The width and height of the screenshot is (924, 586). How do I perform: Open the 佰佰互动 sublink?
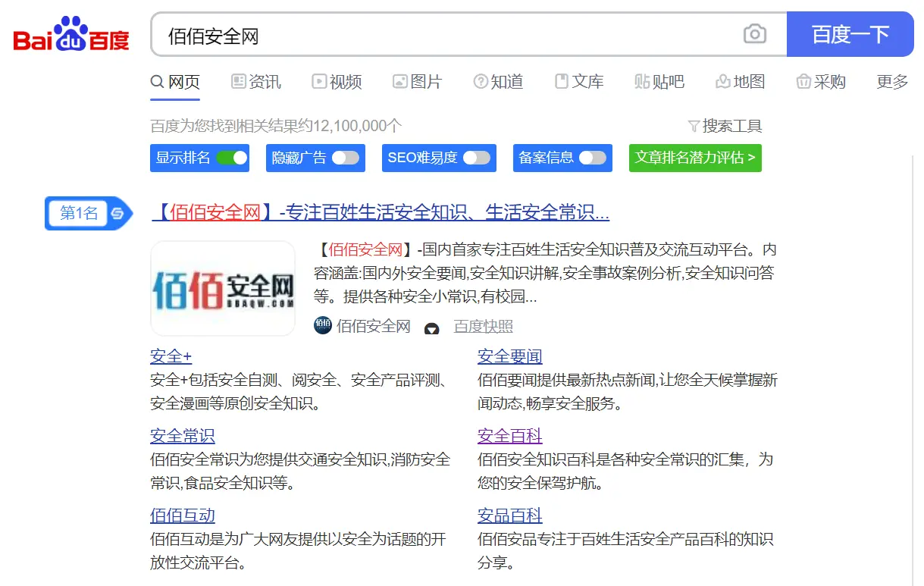(183, 515)
